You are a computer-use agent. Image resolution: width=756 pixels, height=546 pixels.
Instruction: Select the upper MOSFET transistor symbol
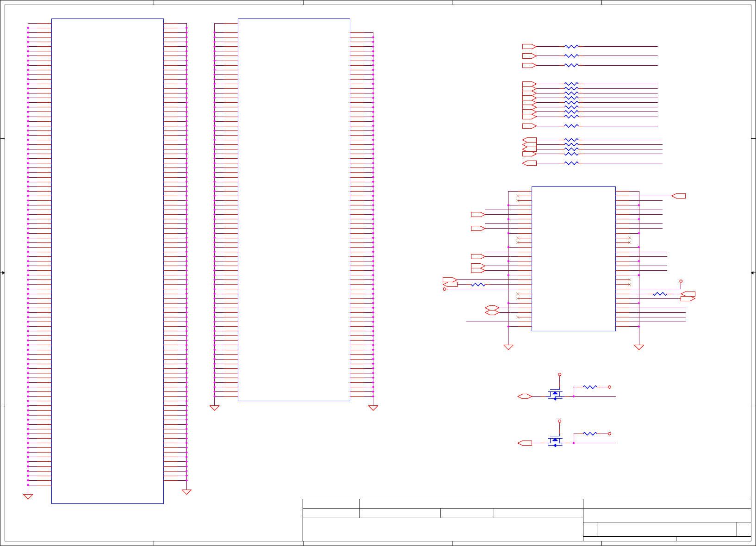coord(555,394)
